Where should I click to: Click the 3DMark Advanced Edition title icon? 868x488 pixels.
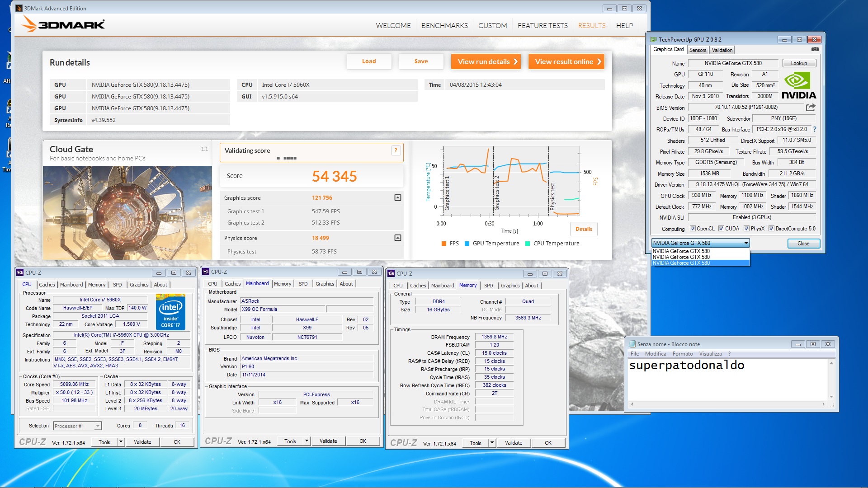point(19,8)
